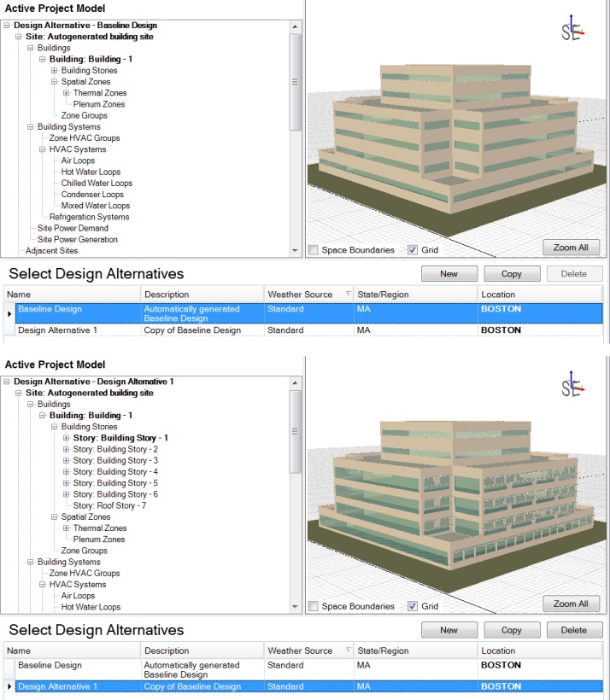The width and height of the screenshot is (610, 700).
Task: Uncheck Grid checkbox in lower 3D view
Action: (413, 606)
